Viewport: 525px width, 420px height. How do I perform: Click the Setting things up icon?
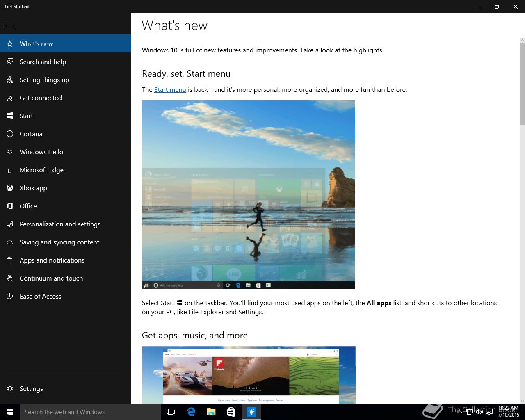[10, 80]
